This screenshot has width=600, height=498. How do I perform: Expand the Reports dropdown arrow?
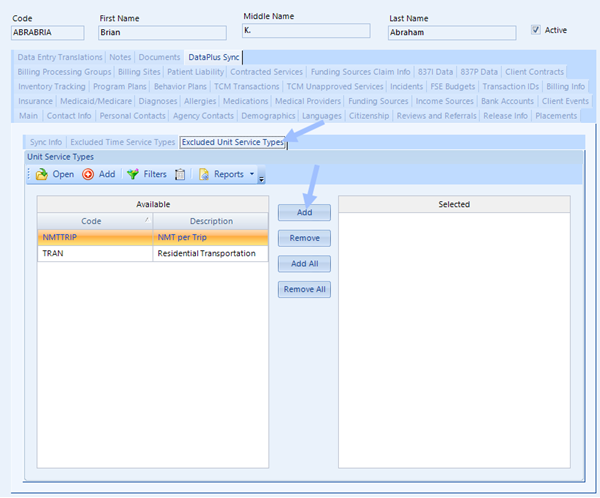point(252,174)
